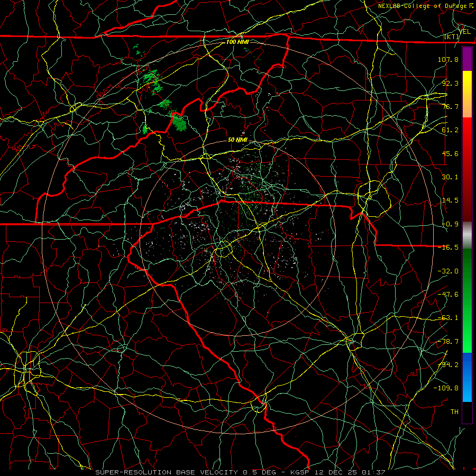Click the red segment of the color bar
This screenshot has height=476, width=476.
click(x=467, y=169)
